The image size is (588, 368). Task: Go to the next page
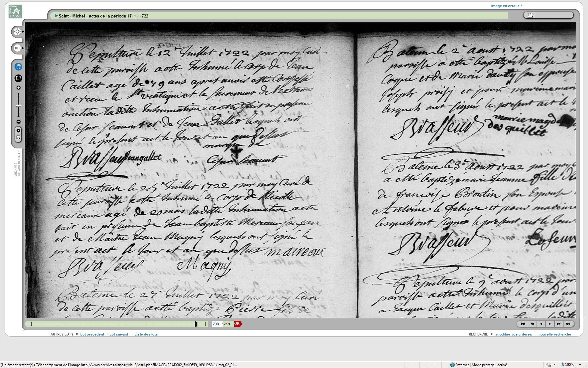point(550,324)
